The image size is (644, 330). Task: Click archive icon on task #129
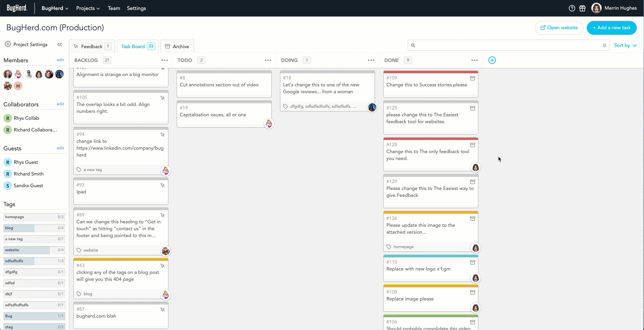(472, 182)
